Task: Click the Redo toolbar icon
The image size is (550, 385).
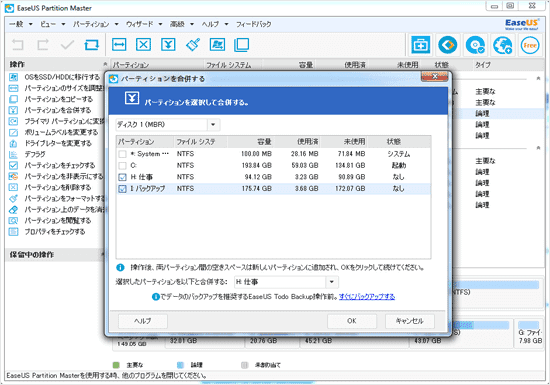Action: click(x=43, y=45)
